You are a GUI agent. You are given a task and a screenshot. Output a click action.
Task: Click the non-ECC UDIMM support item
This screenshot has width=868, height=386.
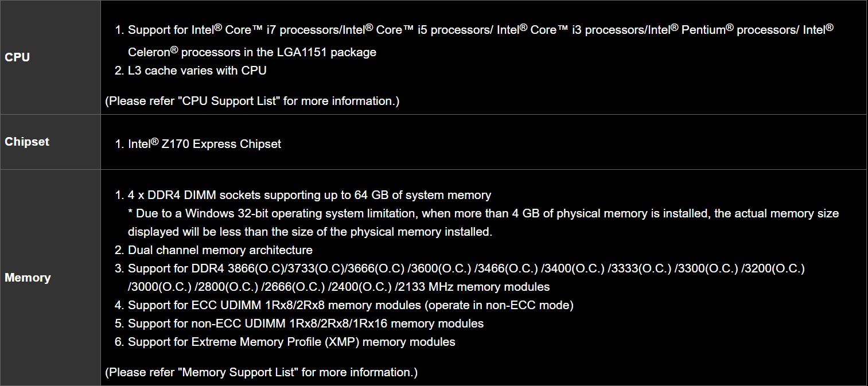click(x=306, y=323)
